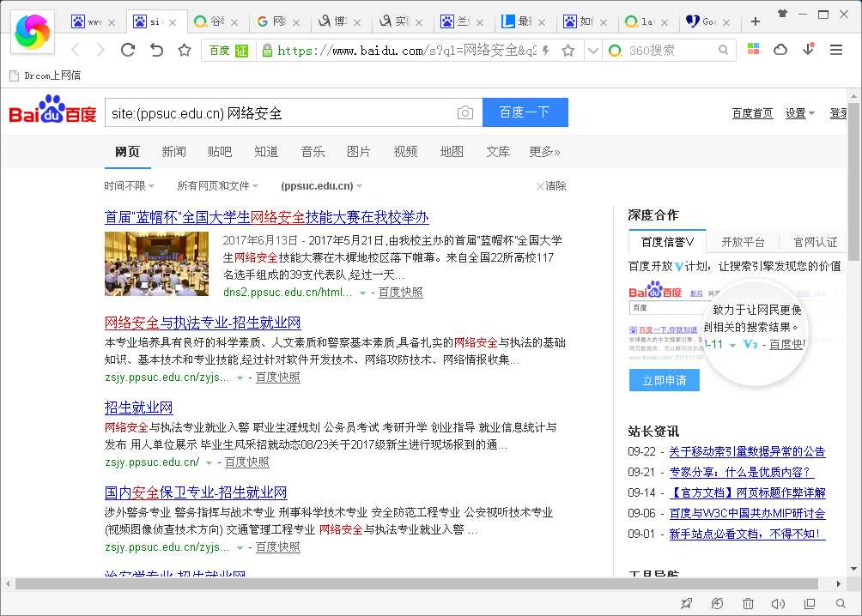Click the 蓝帽杯 result thumbnail image
862x616 pixels.
tap(156, 263)
